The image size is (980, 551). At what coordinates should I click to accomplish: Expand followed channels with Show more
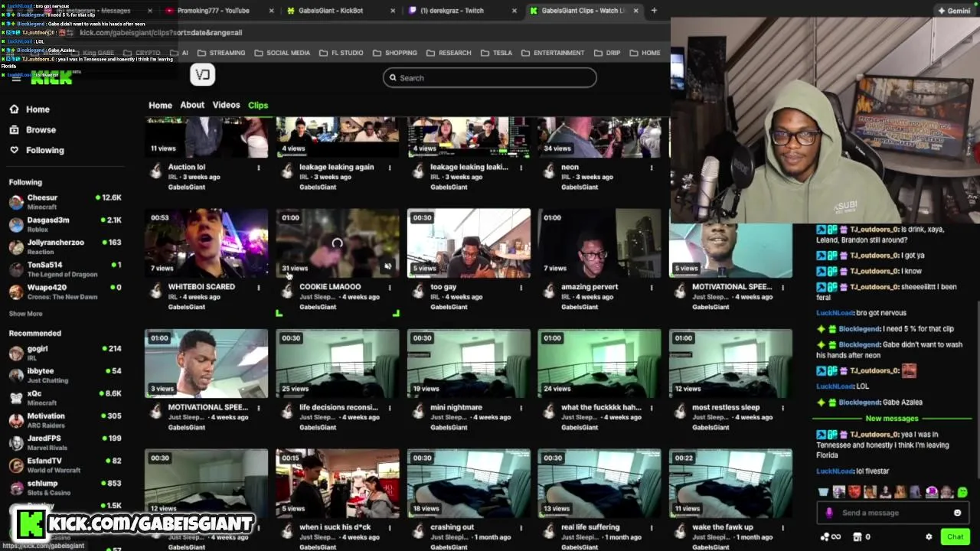click(25, 314)
